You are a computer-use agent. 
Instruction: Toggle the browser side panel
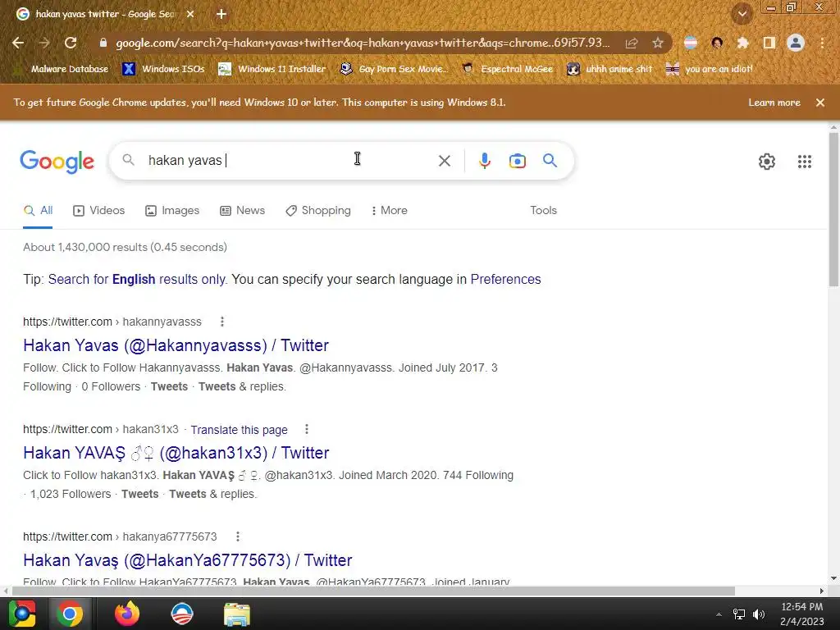(x=769, y=43)
